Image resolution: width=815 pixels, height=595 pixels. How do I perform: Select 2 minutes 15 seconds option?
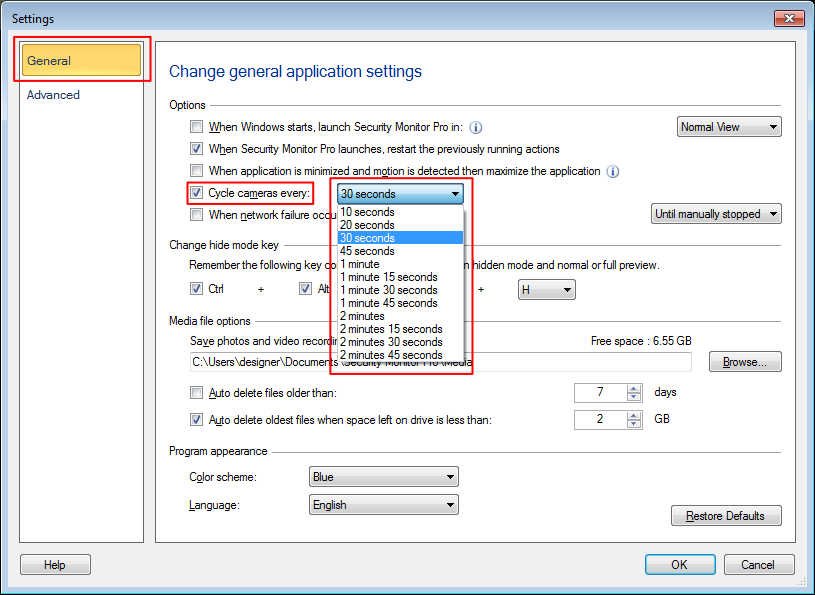coord(400,329)
